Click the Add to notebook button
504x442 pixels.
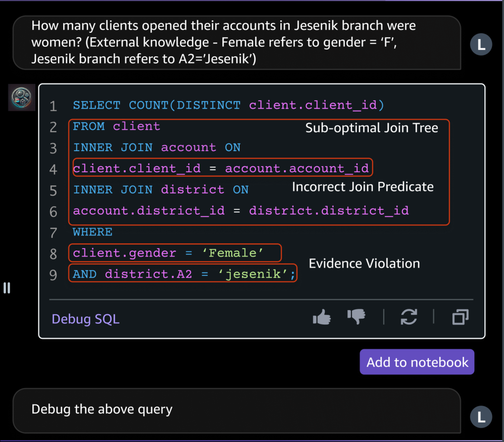417,362
